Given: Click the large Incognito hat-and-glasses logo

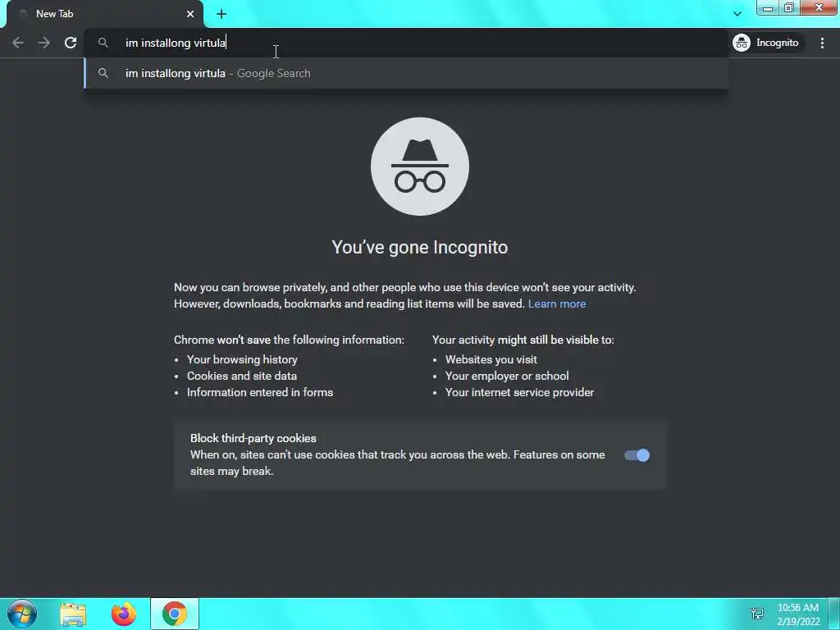Looking at the screenshot, I should [x=420, y=167].
